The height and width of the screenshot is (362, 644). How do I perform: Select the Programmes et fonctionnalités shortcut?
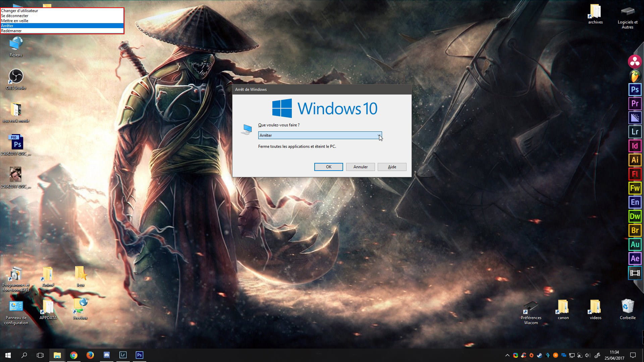click(x=16, y=280)
